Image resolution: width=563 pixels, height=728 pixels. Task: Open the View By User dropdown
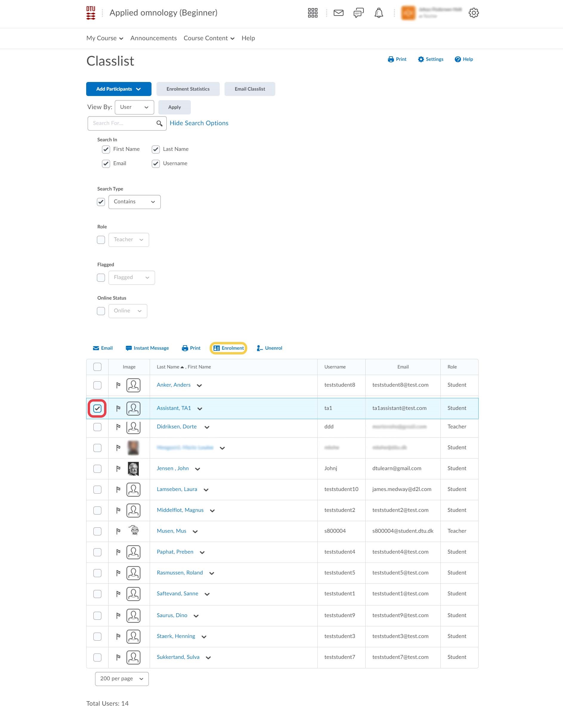[134, 107]
